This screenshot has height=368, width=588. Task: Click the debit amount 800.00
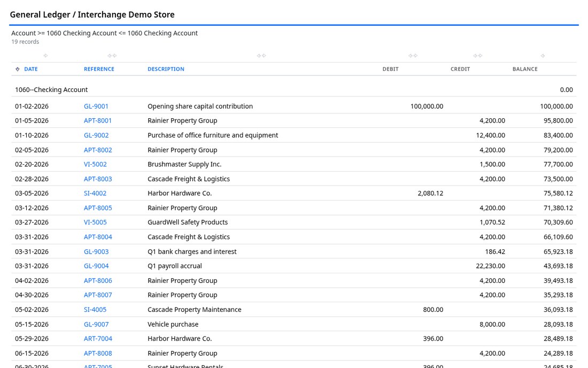(433, 310)
